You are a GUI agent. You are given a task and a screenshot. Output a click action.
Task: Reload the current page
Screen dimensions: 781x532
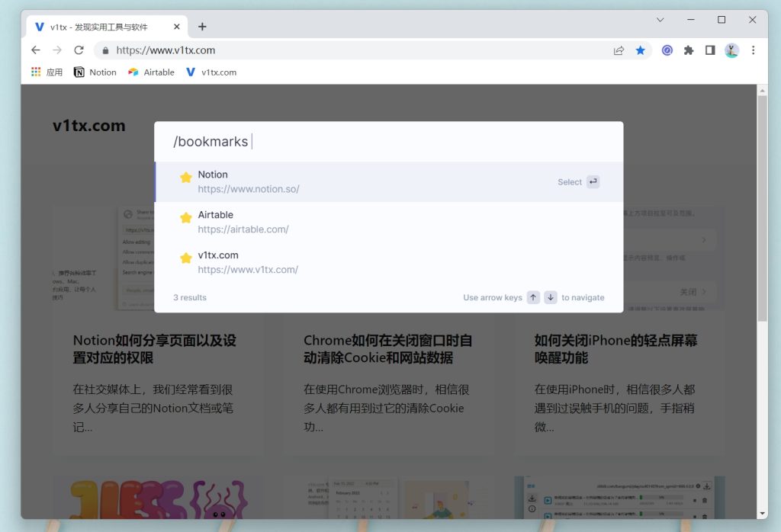pyautogui.click(x=79, y=50)
